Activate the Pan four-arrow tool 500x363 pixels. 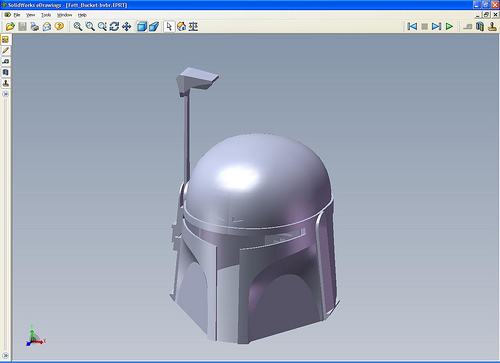tap(127, 26)
